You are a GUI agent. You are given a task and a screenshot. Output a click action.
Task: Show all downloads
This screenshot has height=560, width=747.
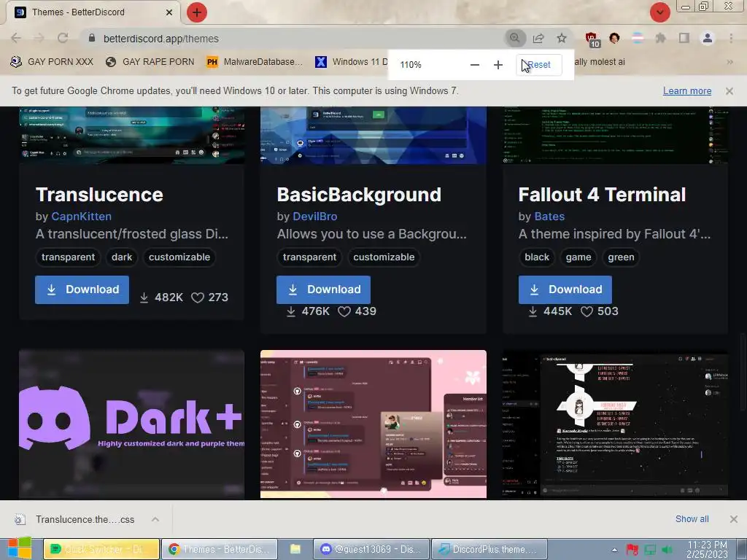692,519
